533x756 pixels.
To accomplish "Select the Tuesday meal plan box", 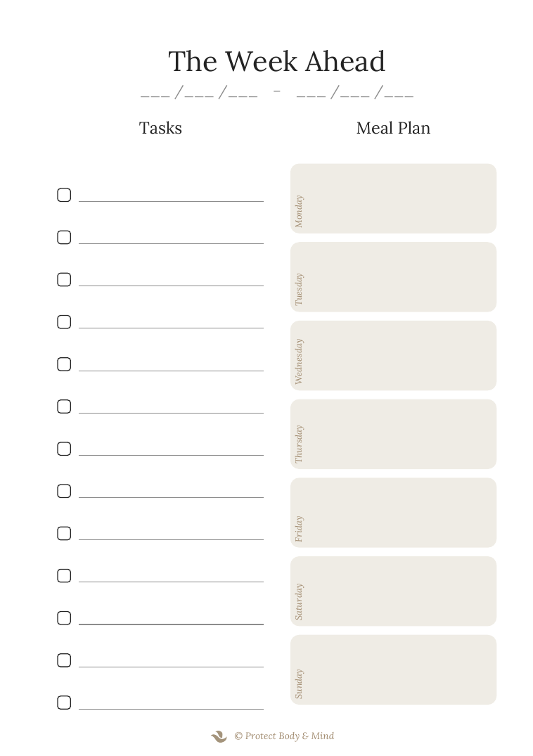I will click(393, 277).
